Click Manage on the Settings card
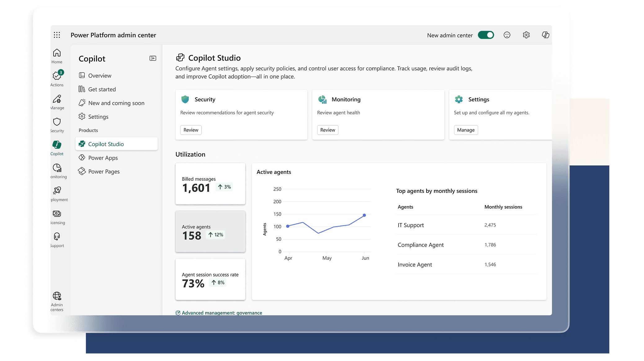 466,130
